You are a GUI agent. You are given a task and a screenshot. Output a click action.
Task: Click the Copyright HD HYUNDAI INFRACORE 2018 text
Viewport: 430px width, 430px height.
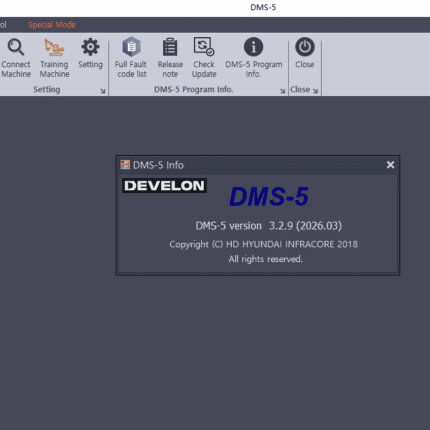tap(263, 244)
